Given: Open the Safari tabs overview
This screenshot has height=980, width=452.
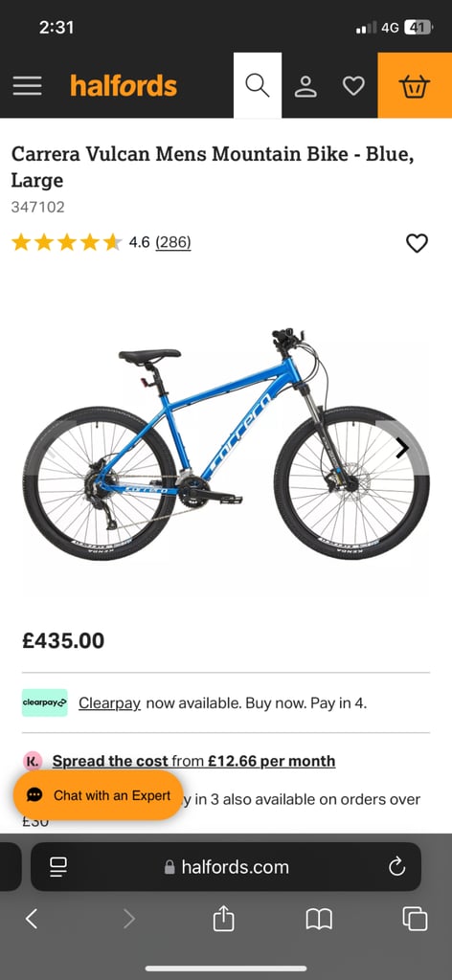Looking at the screenshot, I should [415, 919].
